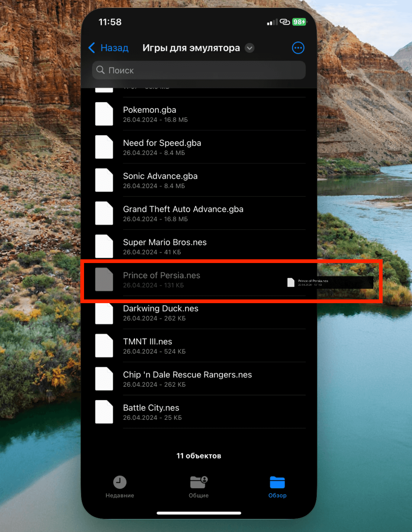This screenshot has width=412, height=532.
Task: Select the Обзор browse tab
Action: pyautogui.click(x=277, y=487)
